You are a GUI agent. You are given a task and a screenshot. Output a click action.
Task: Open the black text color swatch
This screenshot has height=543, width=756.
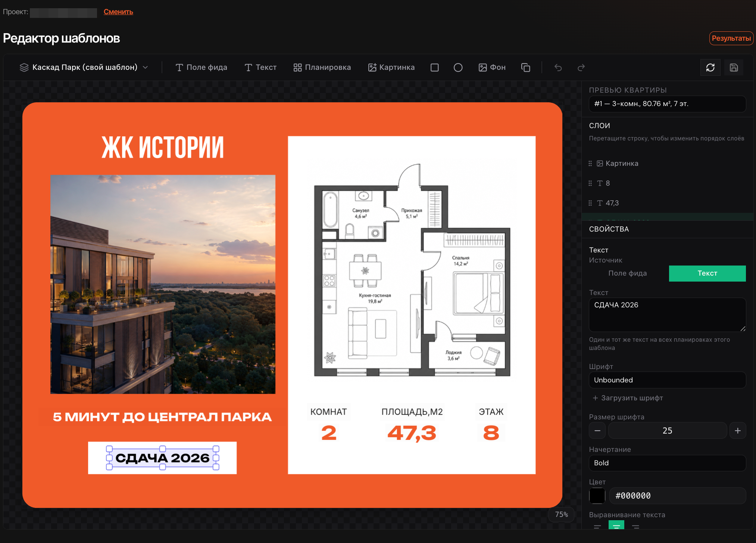[x=597, y=496]
